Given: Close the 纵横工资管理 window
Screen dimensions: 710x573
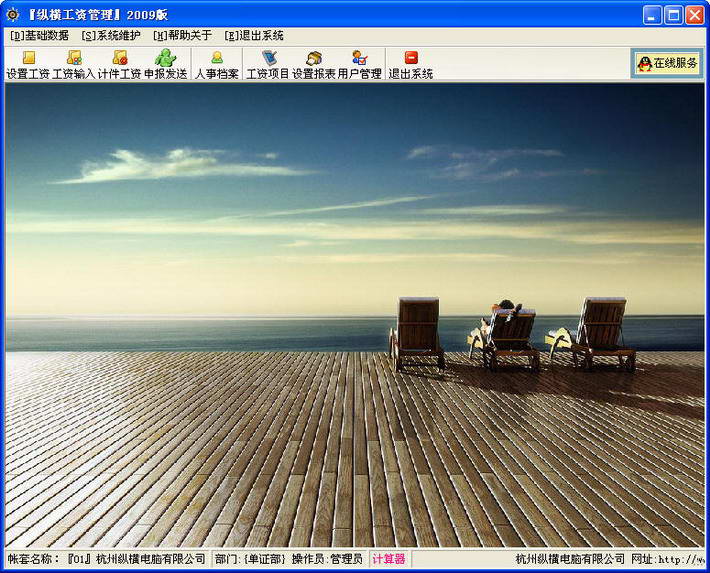Looking at the screenshot, I should 694,15.
